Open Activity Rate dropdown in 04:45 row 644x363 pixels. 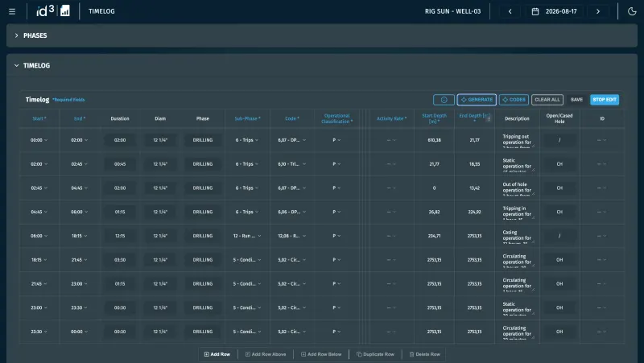point(391,212)
